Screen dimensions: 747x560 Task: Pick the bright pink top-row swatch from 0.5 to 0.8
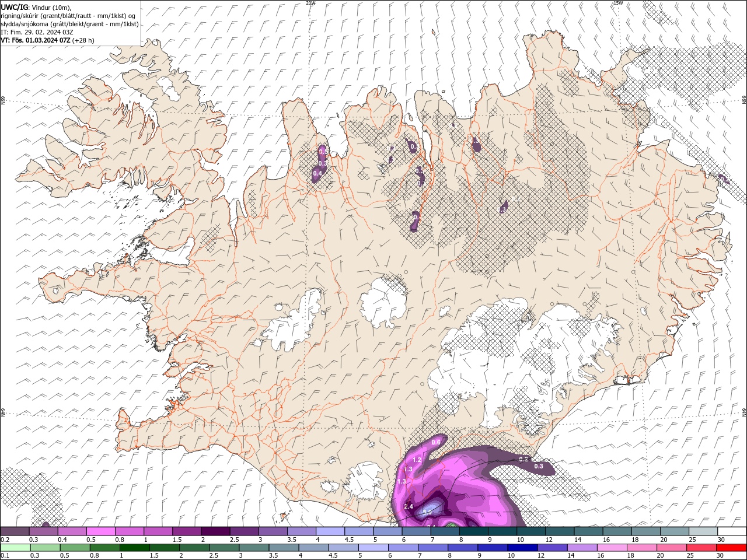(101, 531)
